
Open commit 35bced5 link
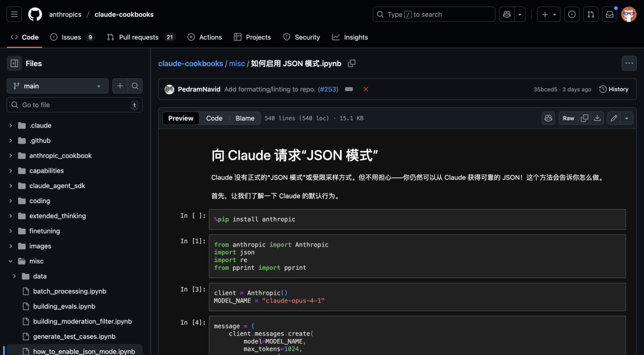pos(546,89)
